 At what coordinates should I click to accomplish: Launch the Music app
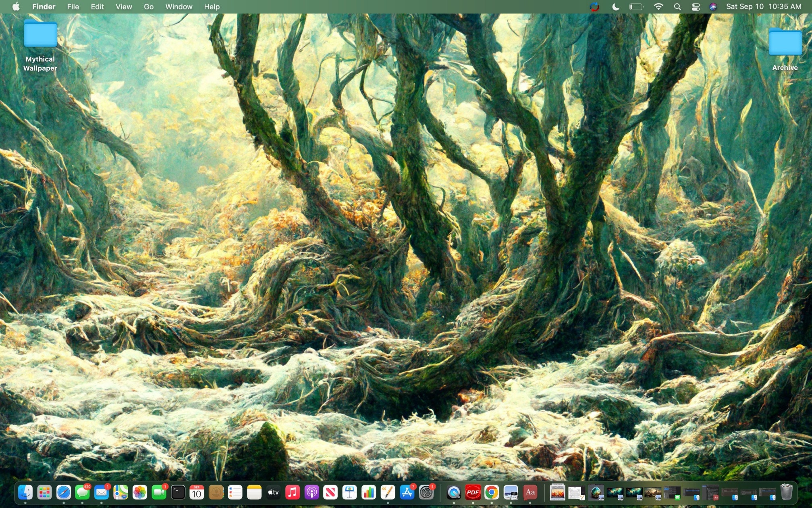292,492
